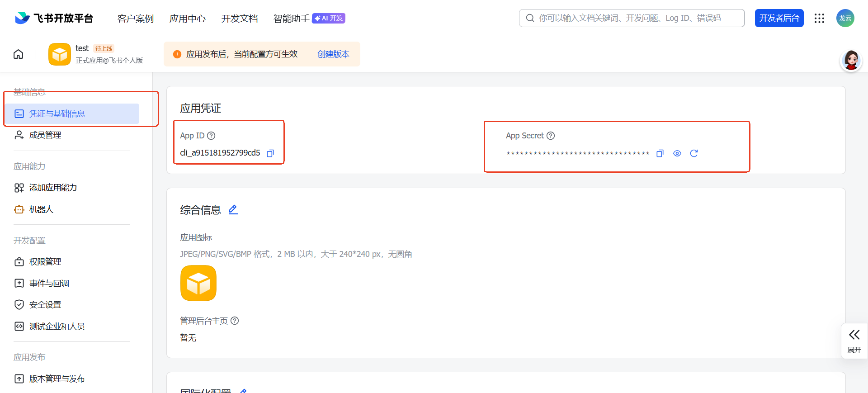Click 创建版本 link in banner
This screenshot has height=393, width=868.
[333, 54]
